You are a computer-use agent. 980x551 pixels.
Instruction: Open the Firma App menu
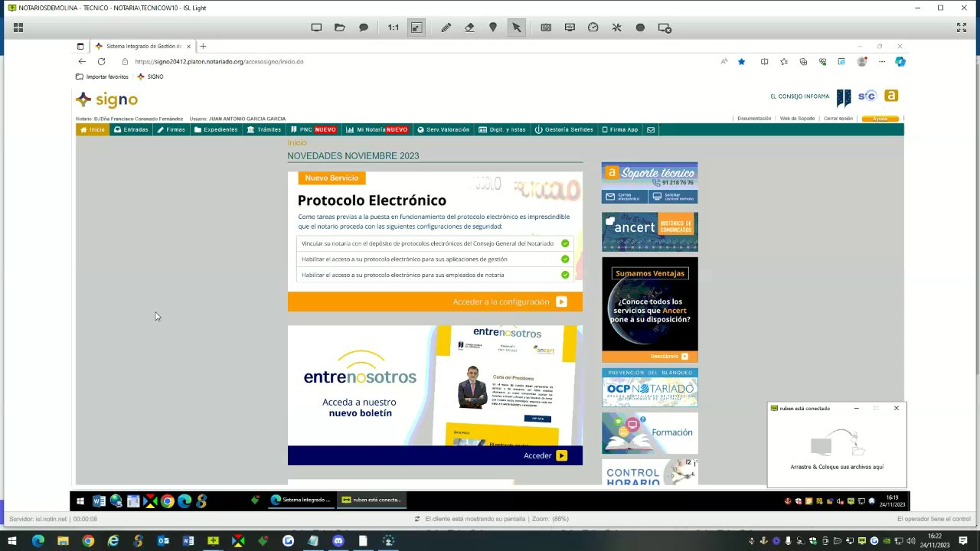point(620,130)
